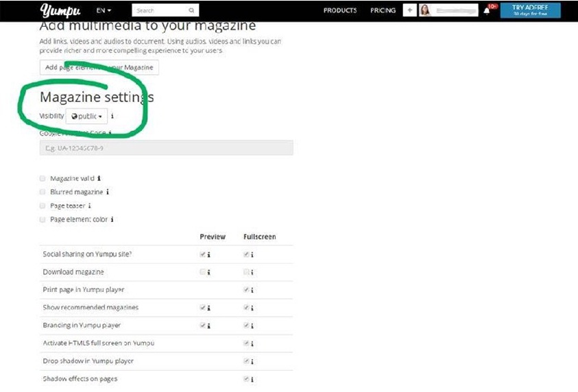Screen dimensions: 578x392
Task: Toggle Download magazine Preview checkbox
Action: coord(202,272)
